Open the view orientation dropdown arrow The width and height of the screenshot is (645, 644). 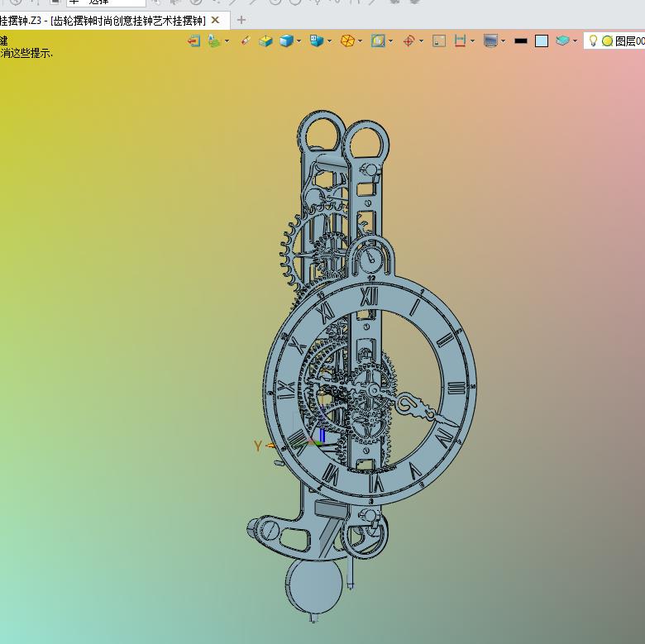coord(329,41)
